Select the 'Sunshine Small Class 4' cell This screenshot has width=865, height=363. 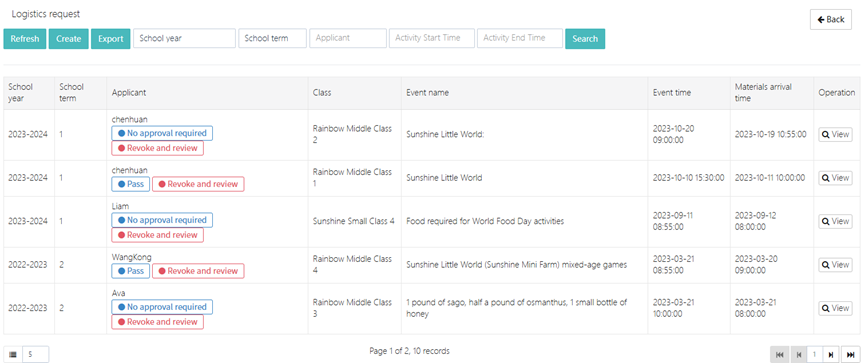click(354, 221)
